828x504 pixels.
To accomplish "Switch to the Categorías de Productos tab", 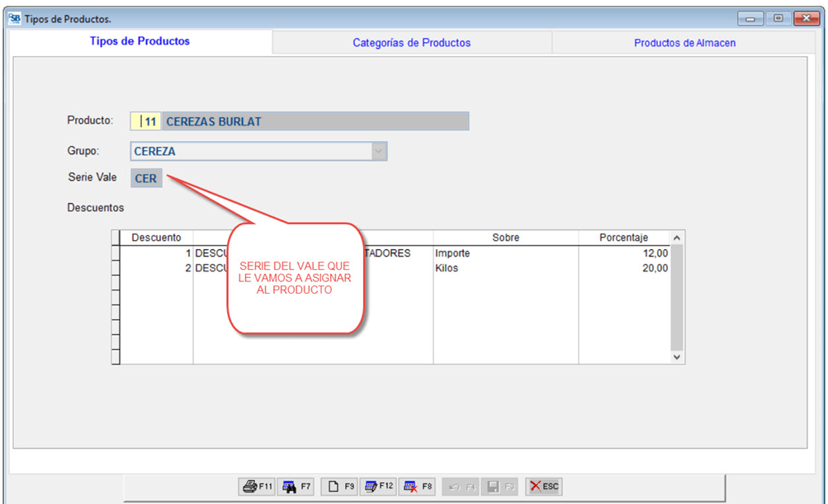I will (x=411, y=43).
